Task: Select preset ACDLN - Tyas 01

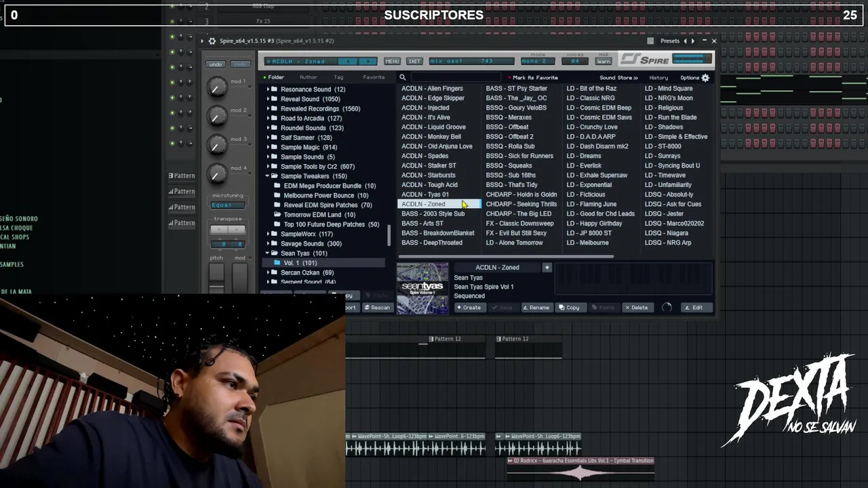Action: pos(425,195)
